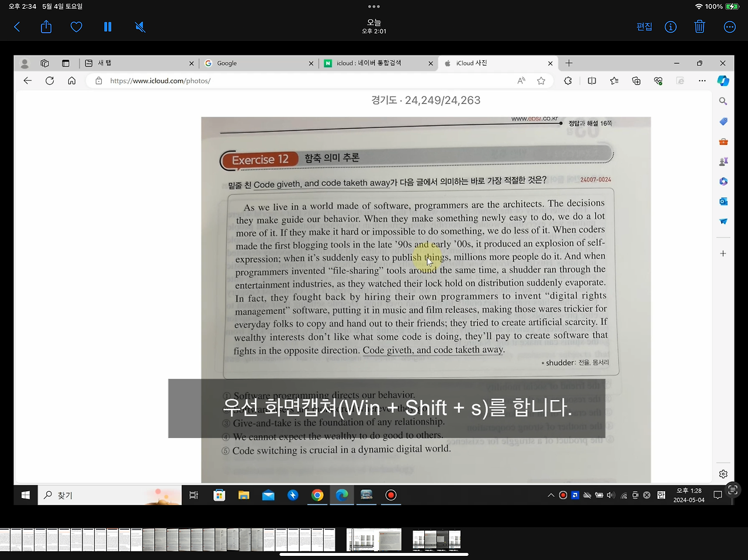
Task: Open the Edge tab actions menu
Action: pyautogui.click(x=65, y=63)
